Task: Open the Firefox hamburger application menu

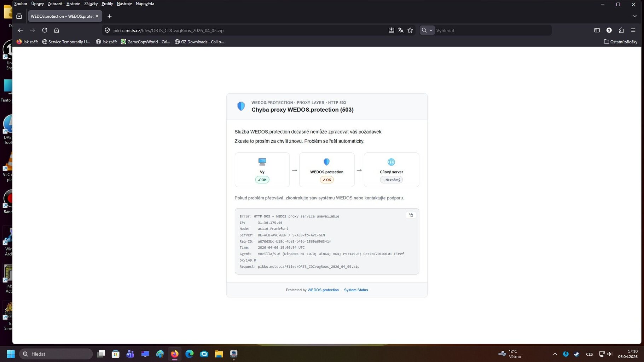Action: 633,30
